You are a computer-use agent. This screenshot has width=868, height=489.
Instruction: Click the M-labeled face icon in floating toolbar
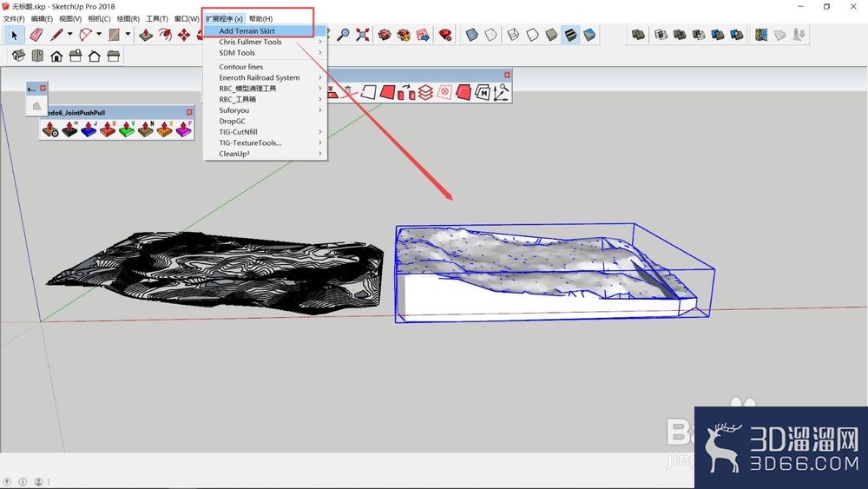click(x=482, y=92)
